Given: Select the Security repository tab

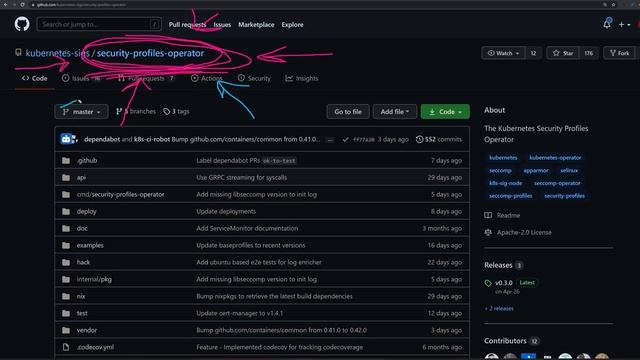Looking at the screenshot, I should point(254,78).
